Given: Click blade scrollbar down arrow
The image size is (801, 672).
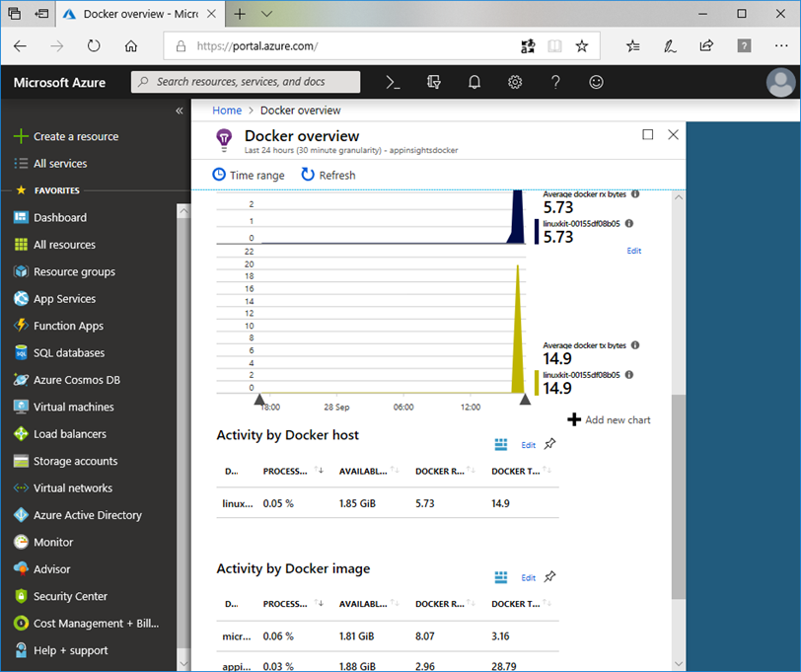Looking at the screenshot, I should 678,664.
